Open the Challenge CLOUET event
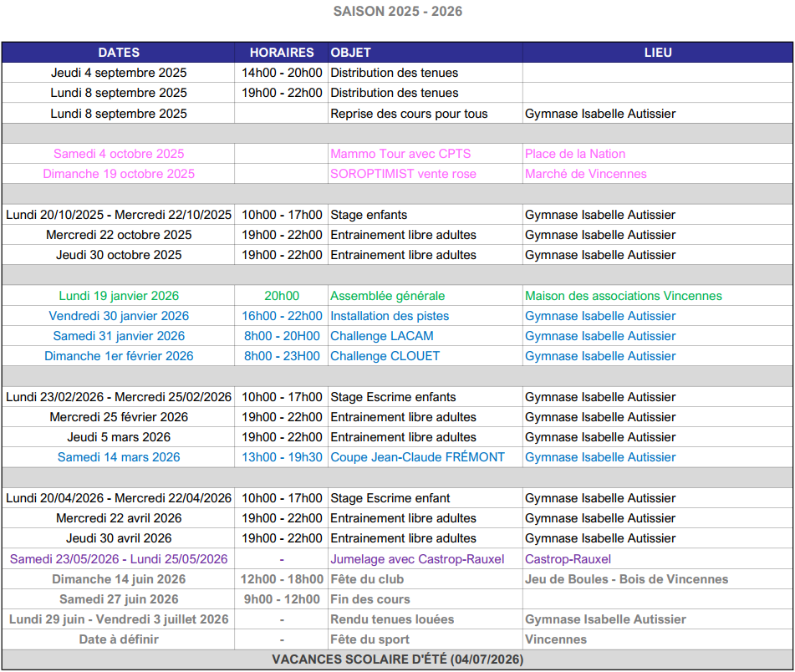The width and height of the screenshot is (795, 672). coord(385,356)
